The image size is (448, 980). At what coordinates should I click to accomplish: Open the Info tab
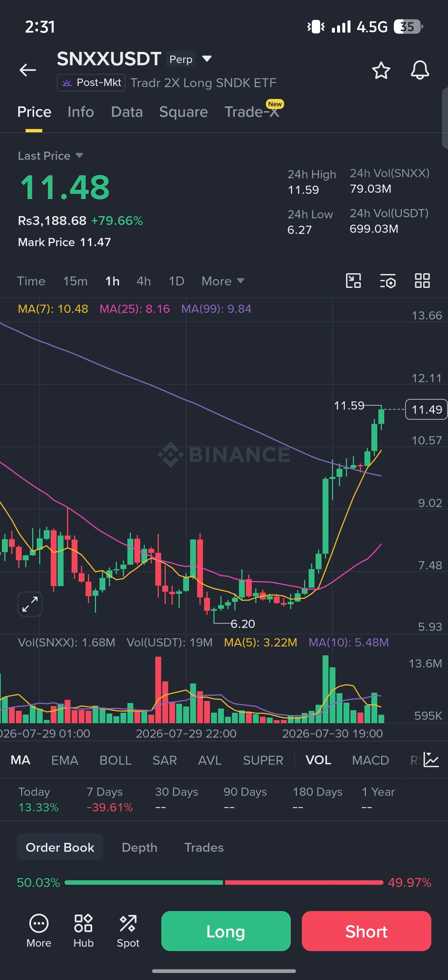point(81,112)
